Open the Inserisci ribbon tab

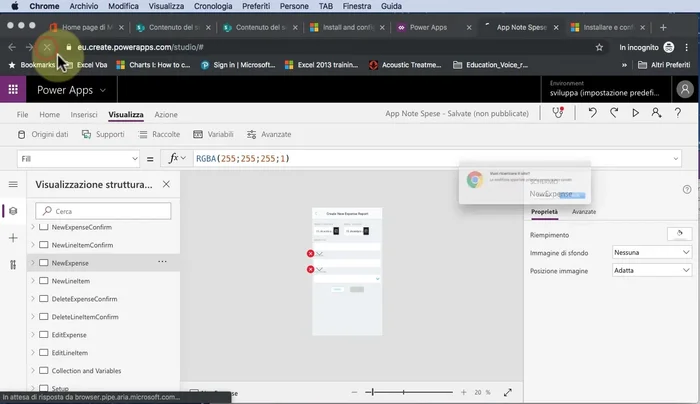click(x=84, y=115)
